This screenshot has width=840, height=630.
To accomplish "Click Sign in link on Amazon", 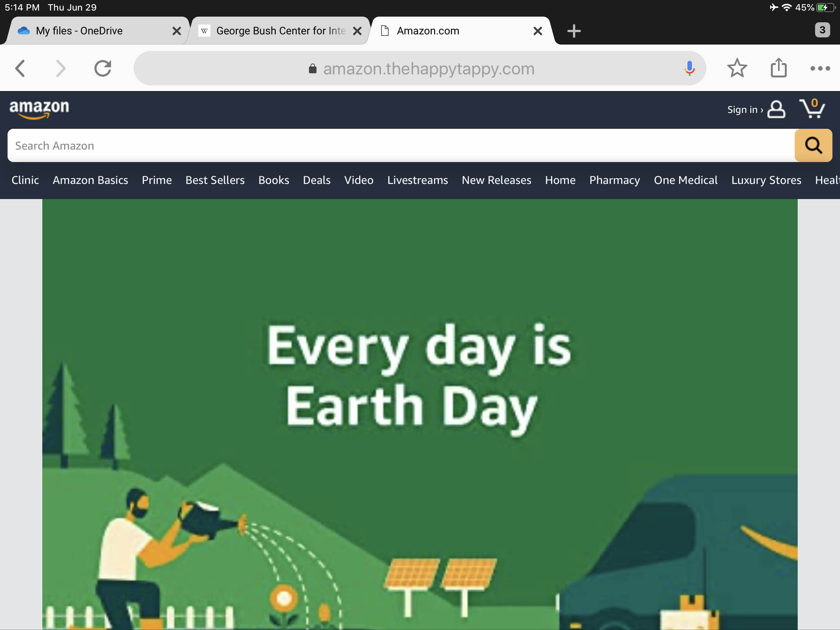I will tap(743, 109).
